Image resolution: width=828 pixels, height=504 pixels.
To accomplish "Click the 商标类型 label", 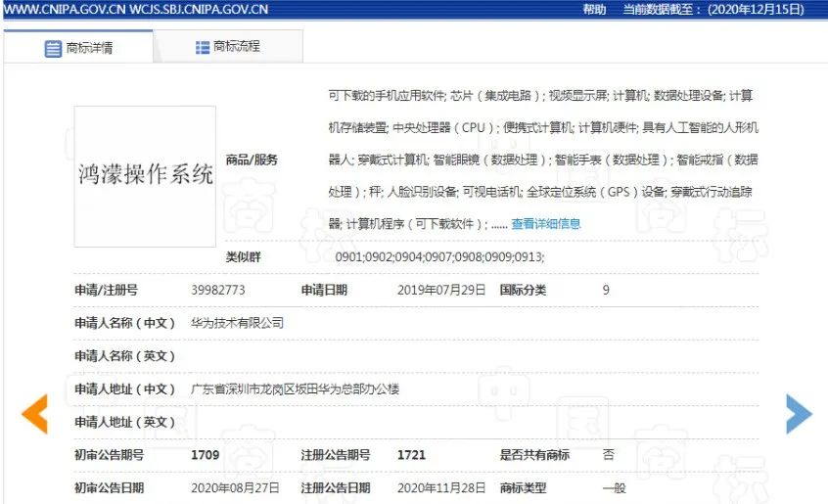I will point(523,487).
